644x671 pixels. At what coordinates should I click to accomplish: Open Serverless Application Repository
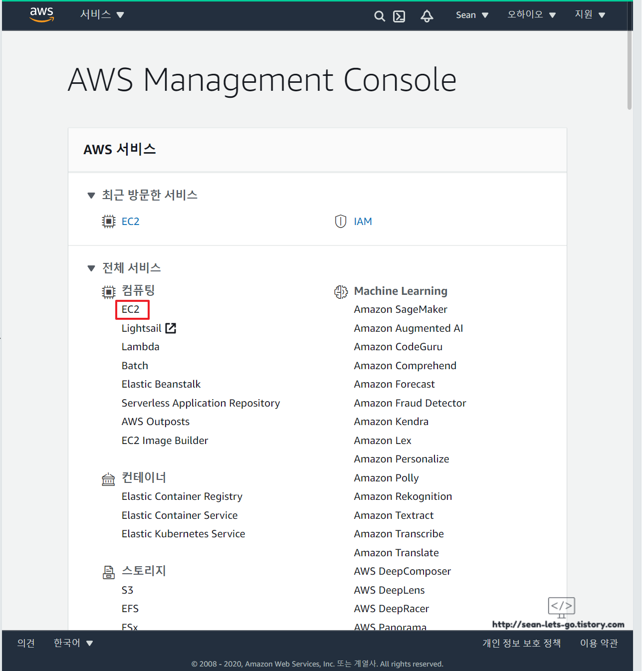(x=201, y=403)
